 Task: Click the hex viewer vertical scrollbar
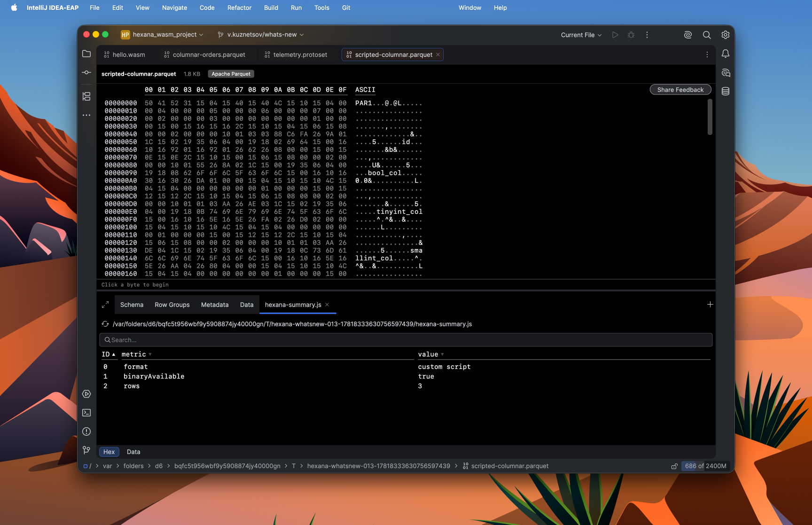point(710,117)
